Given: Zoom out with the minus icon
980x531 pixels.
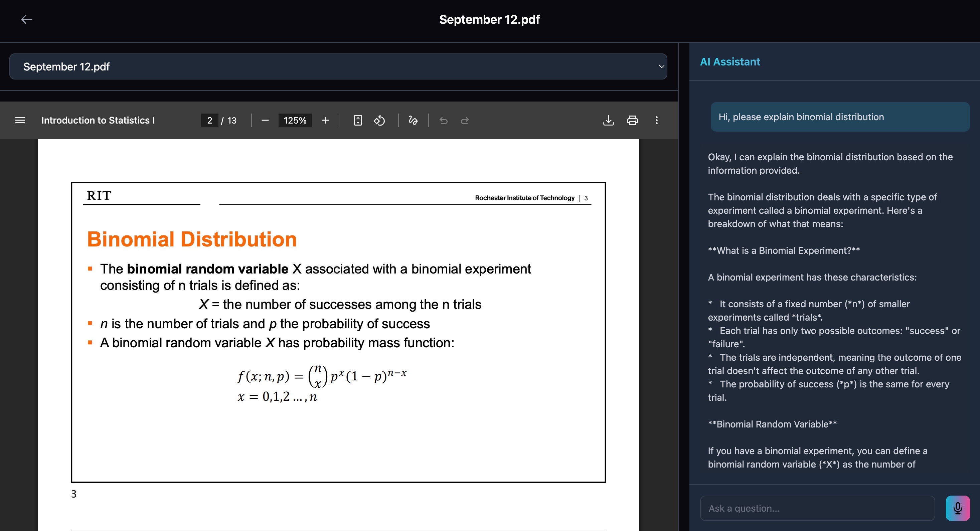Looking at the screenshot, I should (x=265, y=121).
